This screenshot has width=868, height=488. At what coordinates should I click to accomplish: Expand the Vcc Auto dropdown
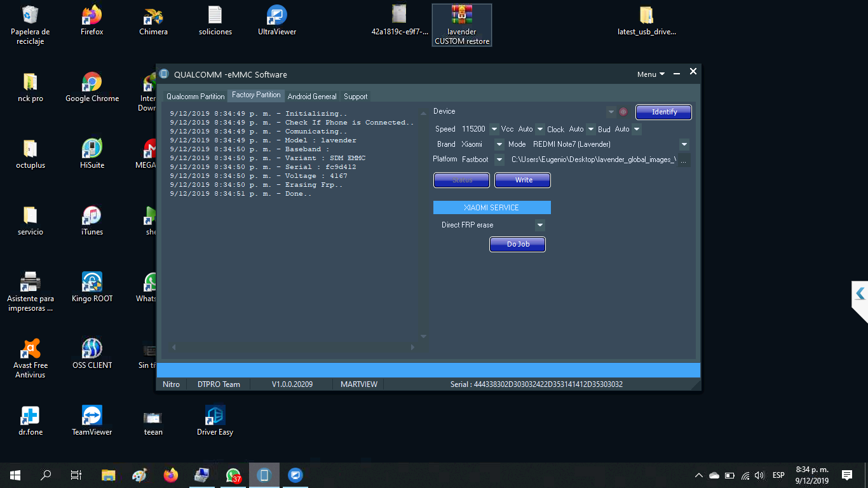[x=540, y=129]
